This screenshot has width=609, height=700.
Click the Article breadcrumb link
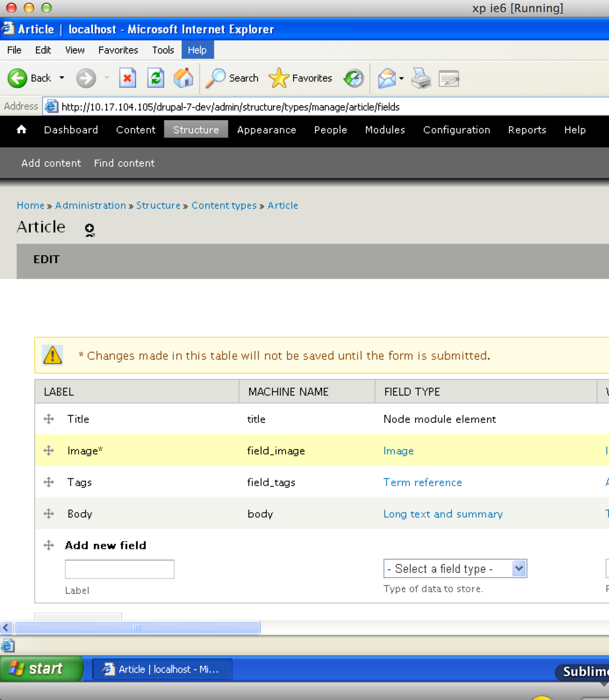(x=283, y=205)
